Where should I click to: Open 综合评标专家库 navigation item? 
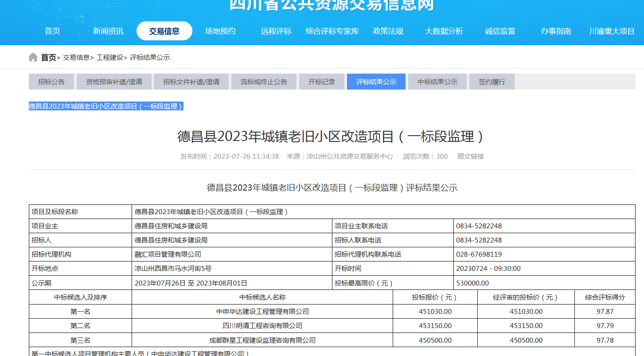332,31
